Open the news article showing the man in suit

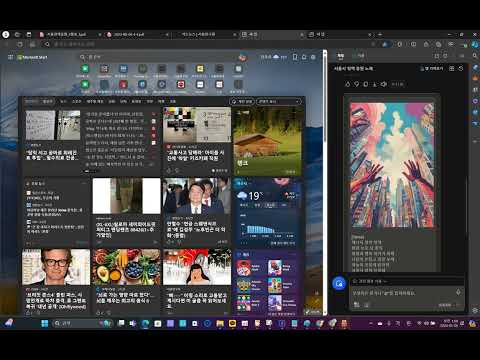197,213
